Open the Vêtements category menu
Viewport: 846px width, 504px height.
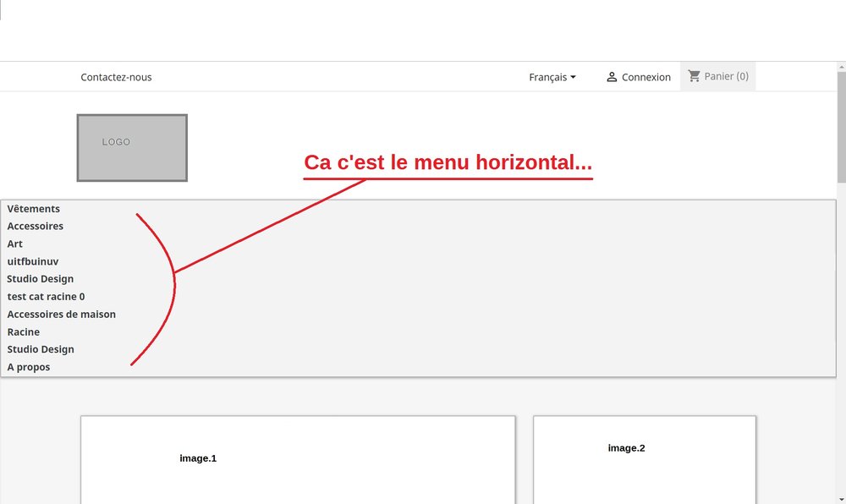[x=33, y=209]
